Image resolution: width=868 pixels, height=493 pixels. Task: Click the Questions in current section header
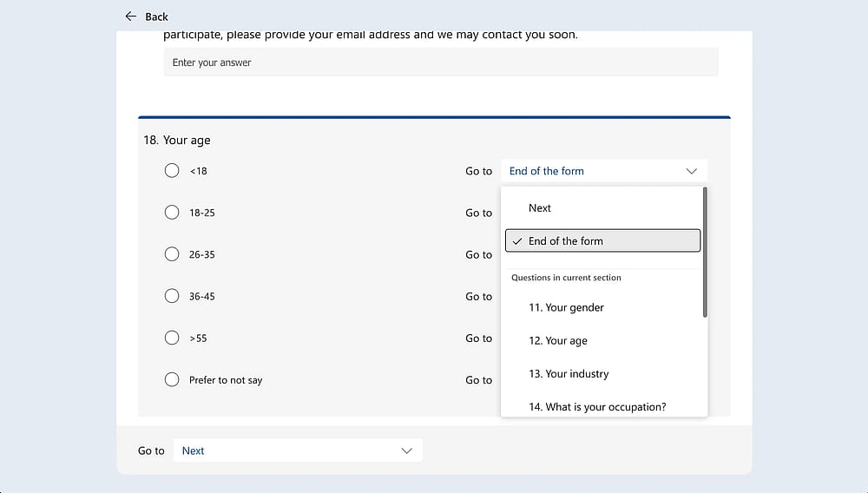(566, 277)
